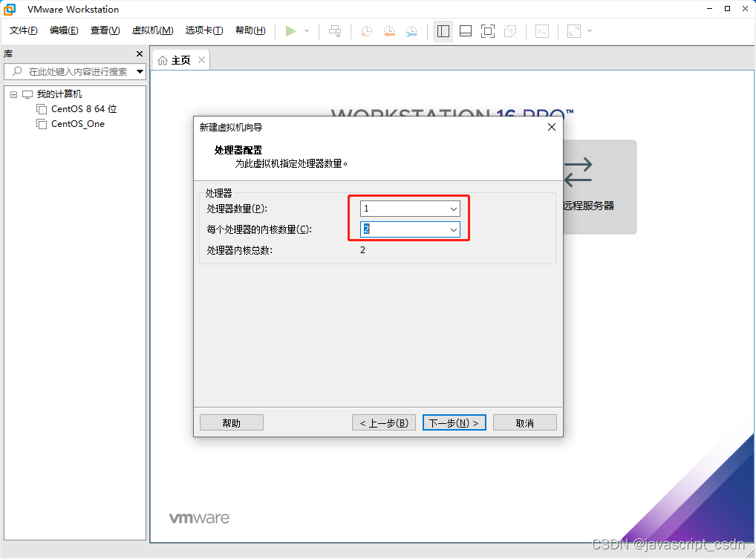Click the home icon on 主页 tab
756x559 pixels.
tap(163, 60)
